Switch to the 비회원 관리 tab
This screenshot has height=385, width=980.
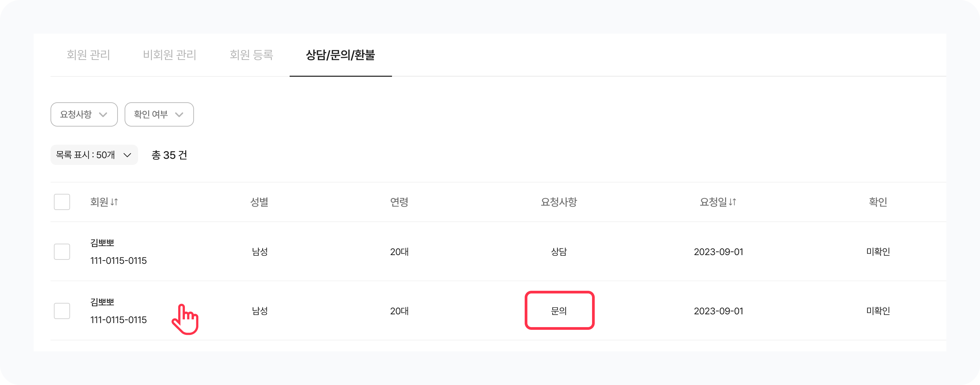click(170, 55)
